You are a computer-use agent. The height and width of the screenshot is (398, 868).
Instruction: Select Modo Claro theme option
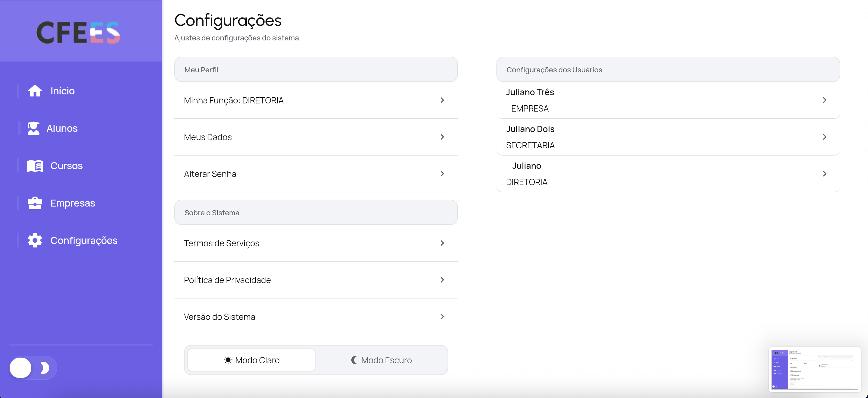251,360
